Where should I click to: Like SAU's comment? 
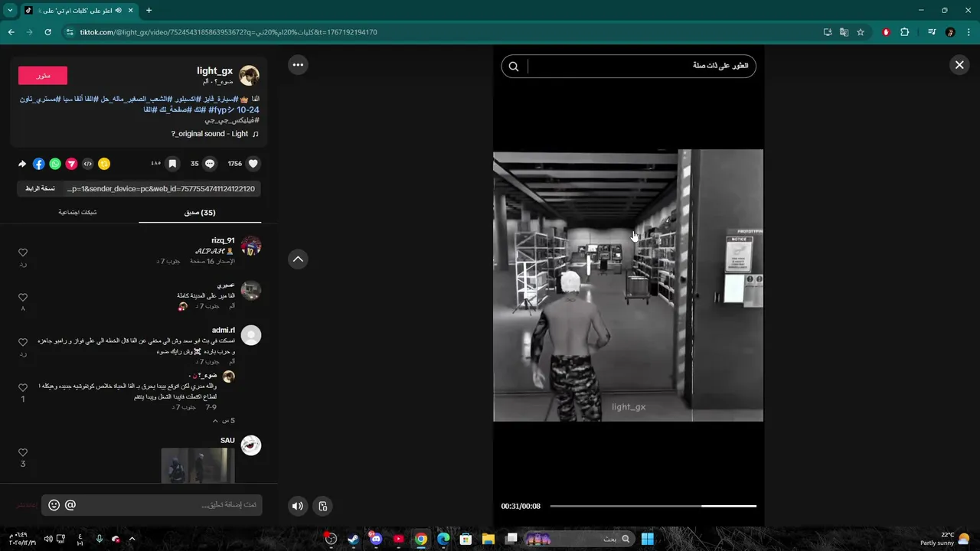point(23,452)
